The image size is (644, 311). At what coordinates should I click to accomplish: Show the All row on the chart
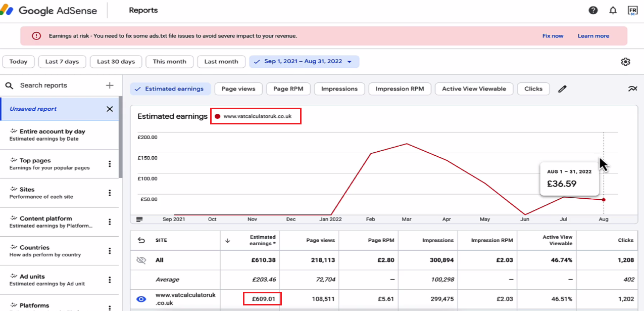click(x=141, y=260)
